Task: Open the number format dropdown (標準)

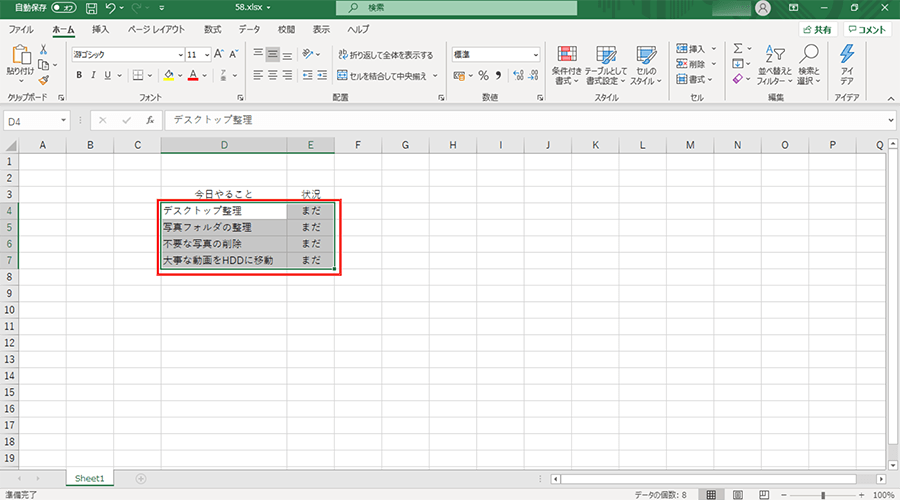Action: click(x=536, y=55)
